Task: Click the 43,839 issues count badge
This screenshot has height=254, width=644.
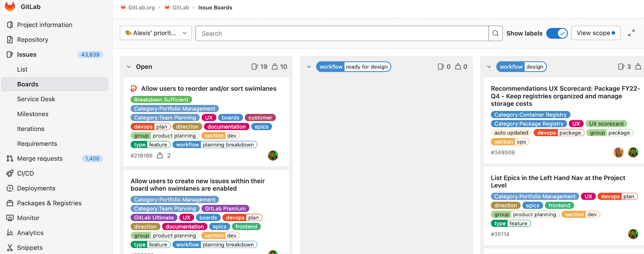Action: click(x=90, y=54)
